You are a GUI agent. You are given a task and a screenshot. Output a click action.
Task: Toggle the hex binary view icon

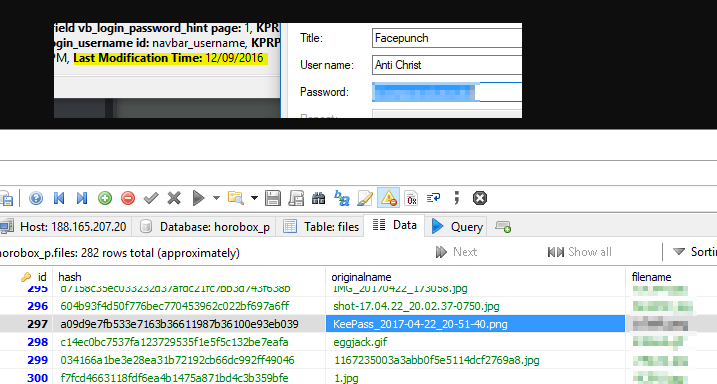[411, 198]
